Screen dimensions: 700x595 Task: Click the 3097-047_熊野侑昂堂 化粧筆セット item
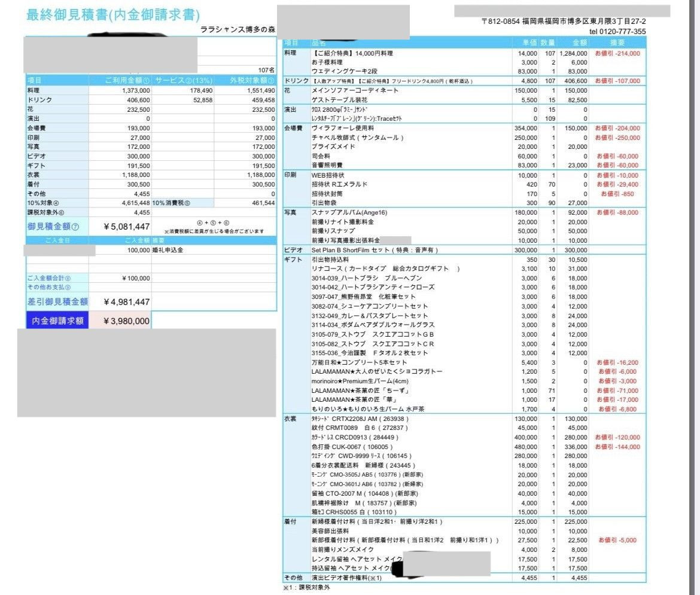point(363,297)
